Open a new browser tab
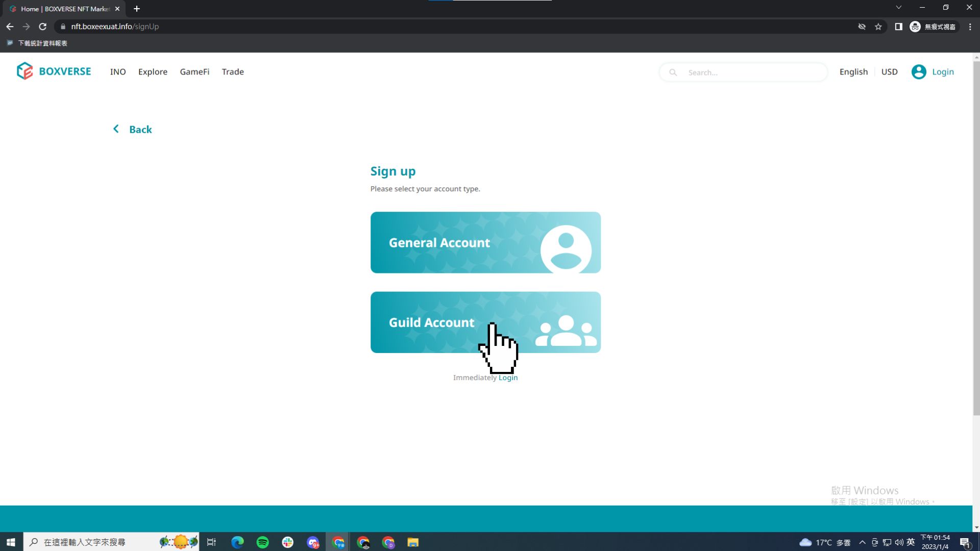The height and width of the screenshot is (551, 980). point(136,9)
